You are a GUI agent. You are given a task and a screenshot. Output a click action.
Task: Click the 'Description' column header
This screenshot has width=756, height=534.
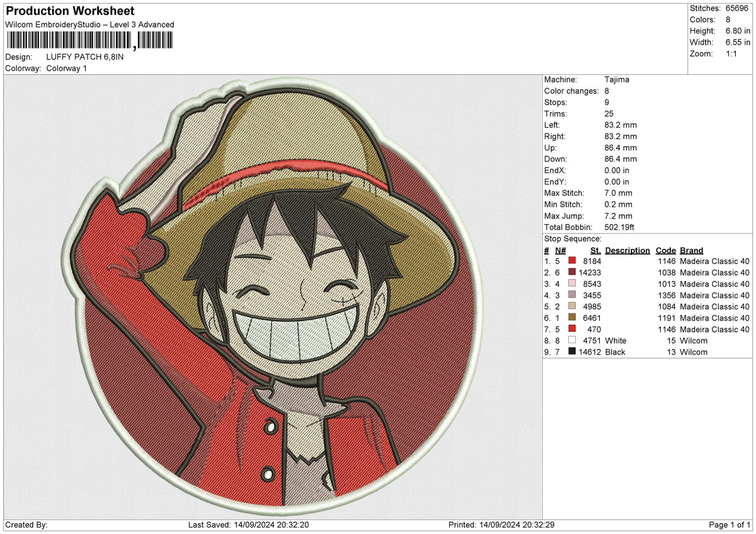[x=627, y=250]
